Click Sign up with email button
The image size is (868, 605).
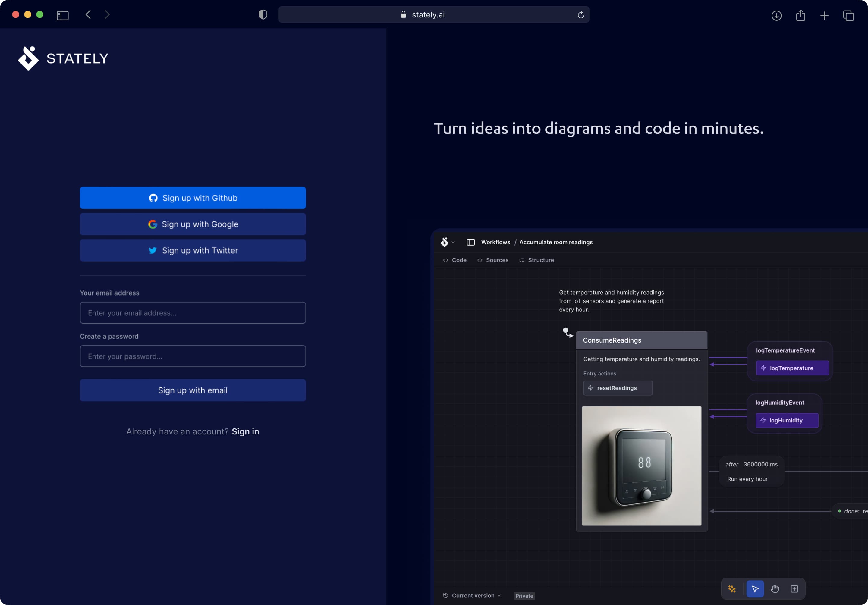tap(193, 390)
